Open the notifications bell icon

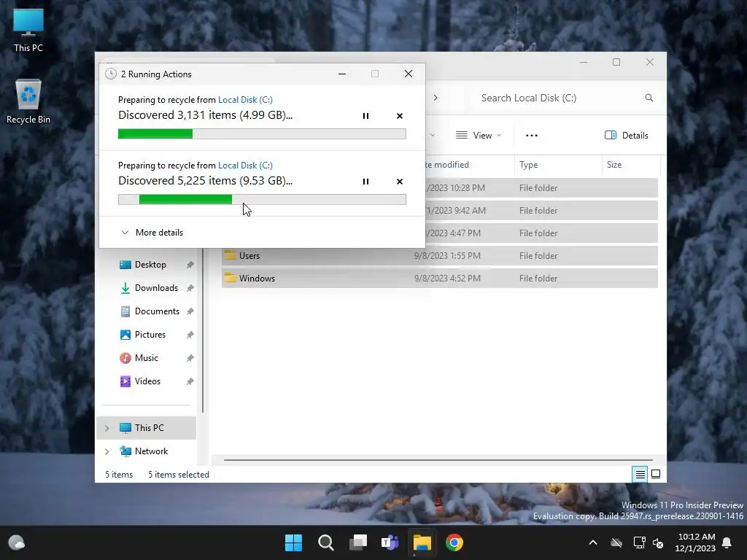(727, 542)
